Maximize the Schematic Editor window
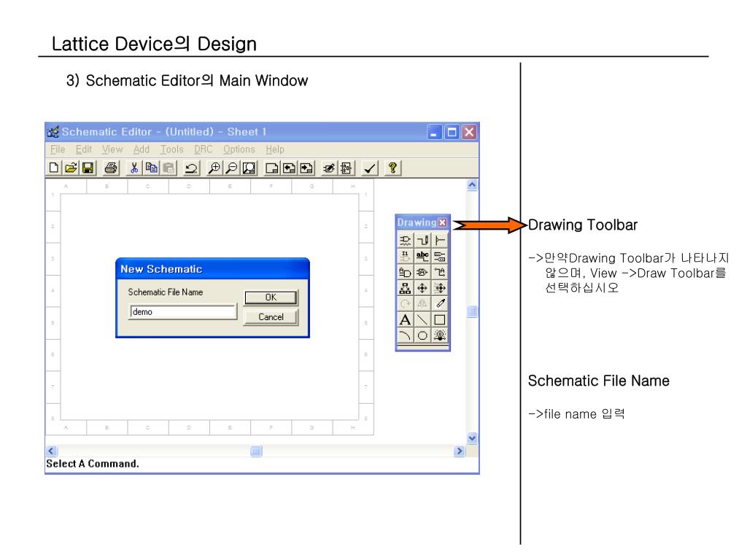This screenshot has height=560, width=747. click(452, 132)
